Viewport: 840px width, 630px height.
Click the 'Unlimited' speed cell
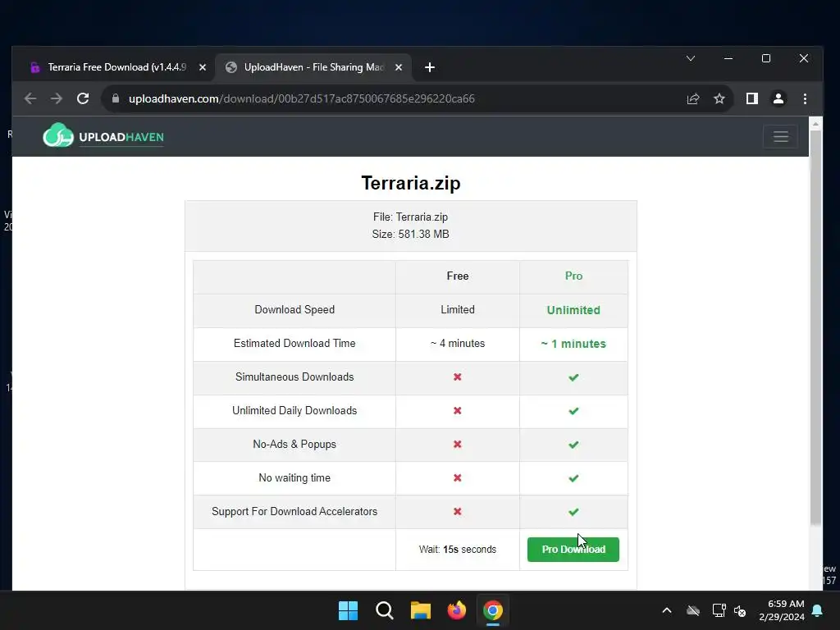click(x=573, y=310)
